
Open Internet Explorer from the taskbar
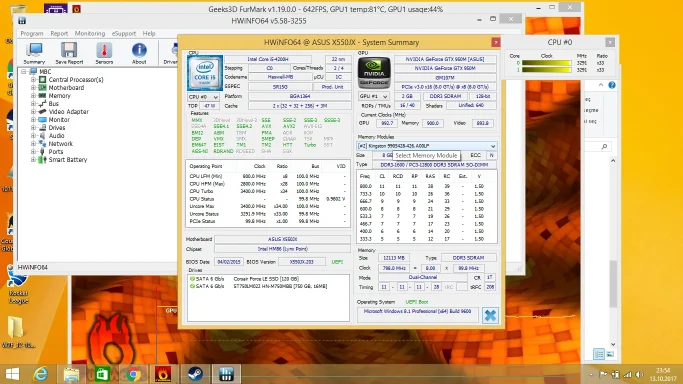[x=41, y=374]
